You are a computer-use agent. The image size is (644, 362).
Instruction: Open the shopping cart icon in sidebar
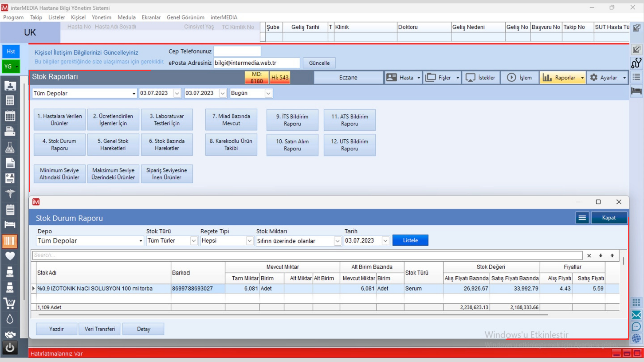pos(10,303)
